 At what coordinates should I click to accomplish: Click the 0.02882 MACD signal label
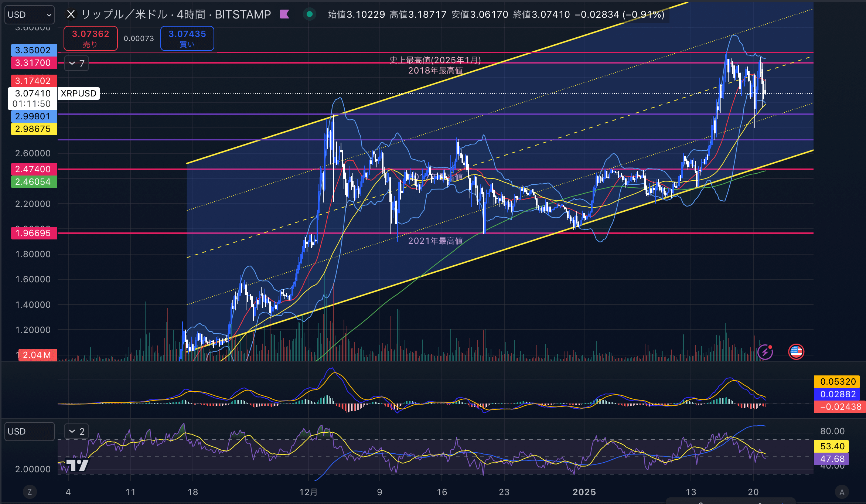[838, 394]
